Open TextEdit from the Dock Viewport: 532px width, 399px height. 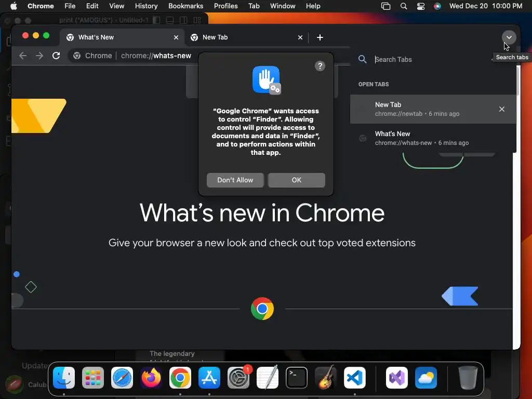268,378
